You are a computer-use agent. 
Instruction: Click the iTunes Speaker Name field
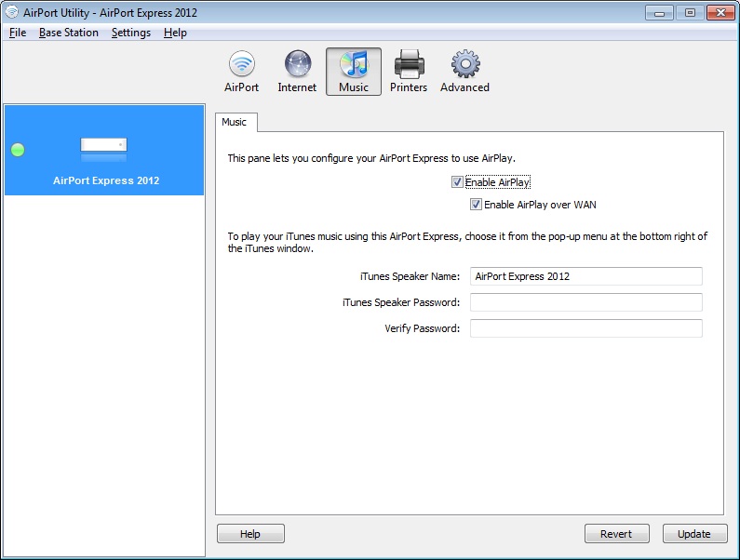pyautogui.click(x=586, y=276)
